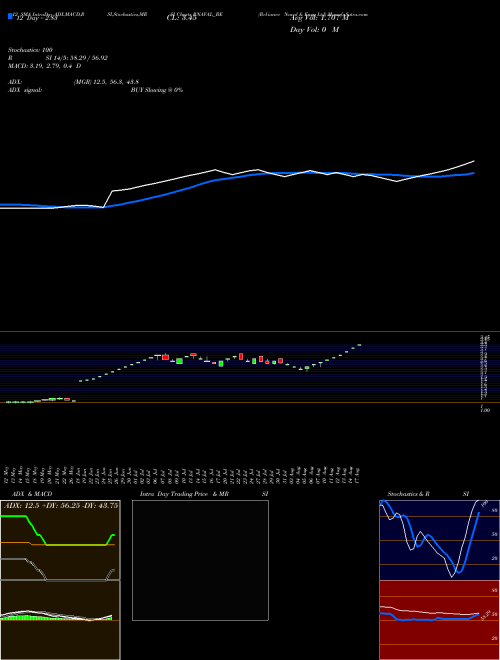This screenshot has width=500, height=660.
Task: Select the 'Day Vol: 0 M' text
Action: click(x=314, y=30)
